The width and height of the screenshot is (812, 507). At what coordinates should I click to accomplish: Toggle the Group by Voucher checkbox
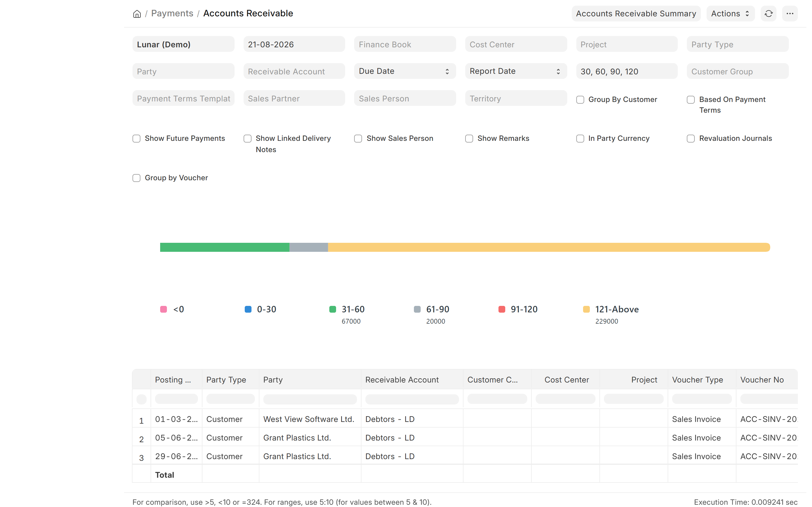[136, 178]
